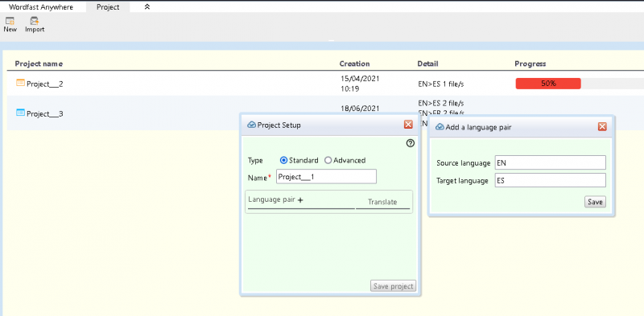This screenshot has height=316, width=644.
Task: Click the Source language field
Action: tap(551, 162)
